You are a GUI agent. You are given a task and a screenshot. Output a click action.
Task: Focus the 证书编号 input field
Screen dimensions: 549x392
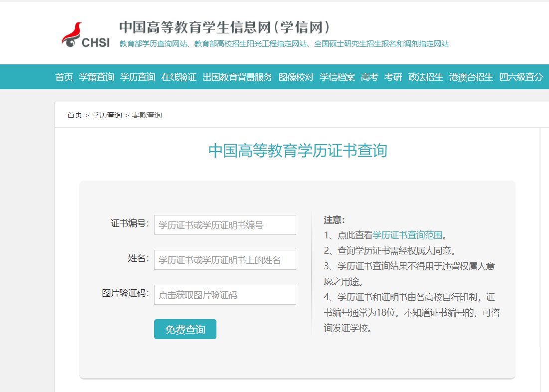225,225
